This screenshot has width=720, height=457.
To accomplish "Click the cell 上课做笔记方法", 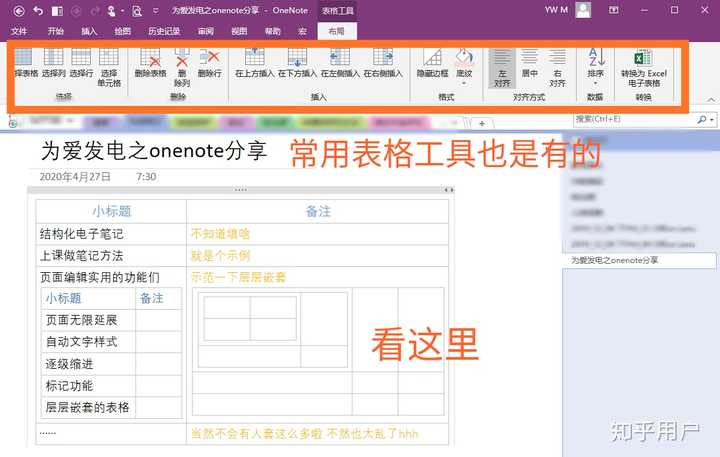I will (111, 256).
